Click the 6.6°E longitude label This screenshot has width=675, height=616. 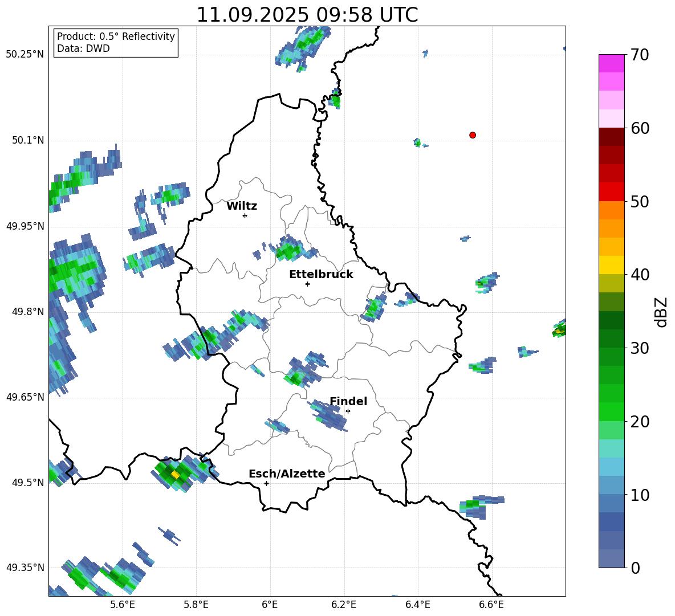click(x=491, y=605)
